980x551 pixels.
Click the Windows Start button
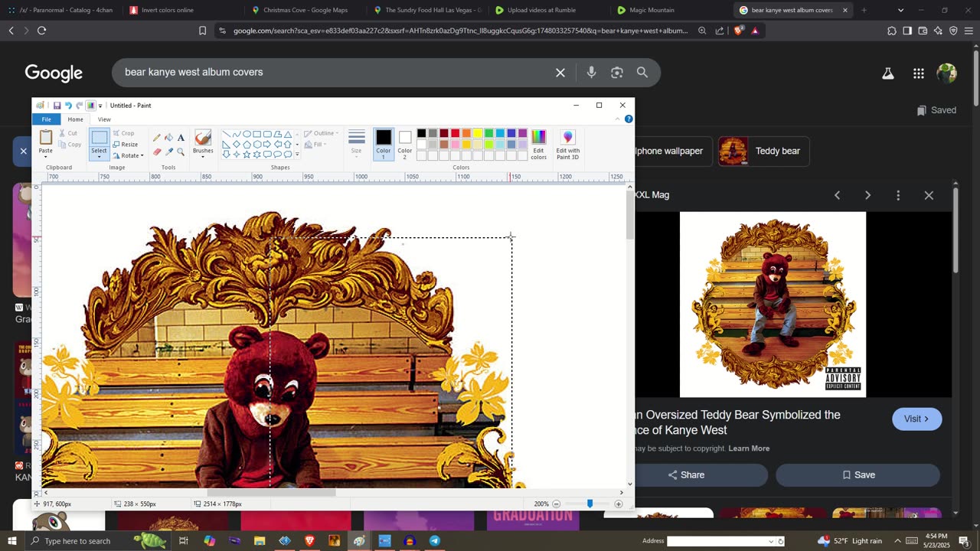coord(12,541)
